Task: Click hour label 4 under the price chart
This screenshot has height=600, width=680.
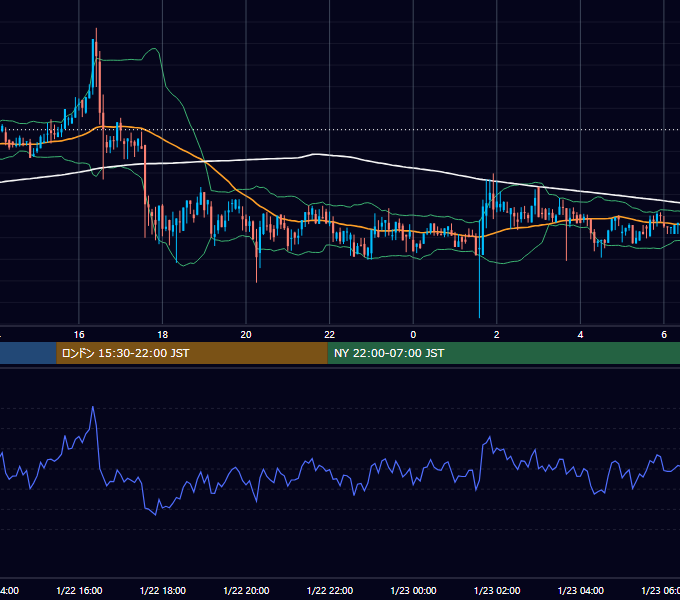Action: point(580,334)
